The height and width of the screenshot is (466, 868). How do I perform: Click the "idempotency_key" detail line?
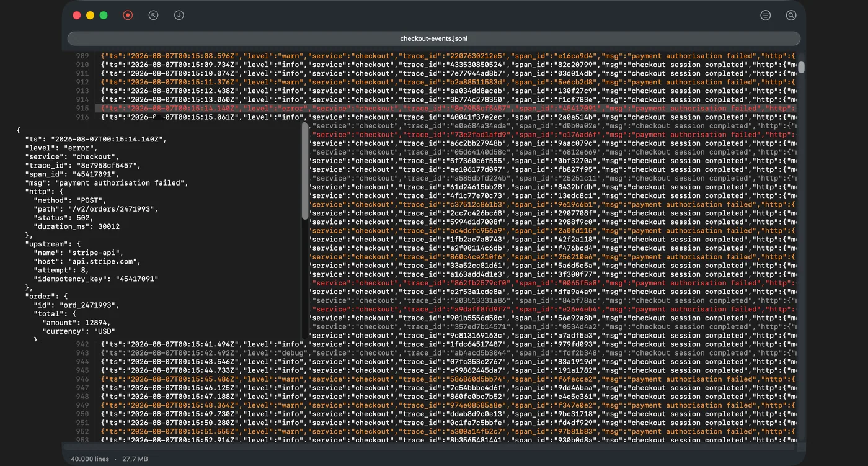pos(95,279)
